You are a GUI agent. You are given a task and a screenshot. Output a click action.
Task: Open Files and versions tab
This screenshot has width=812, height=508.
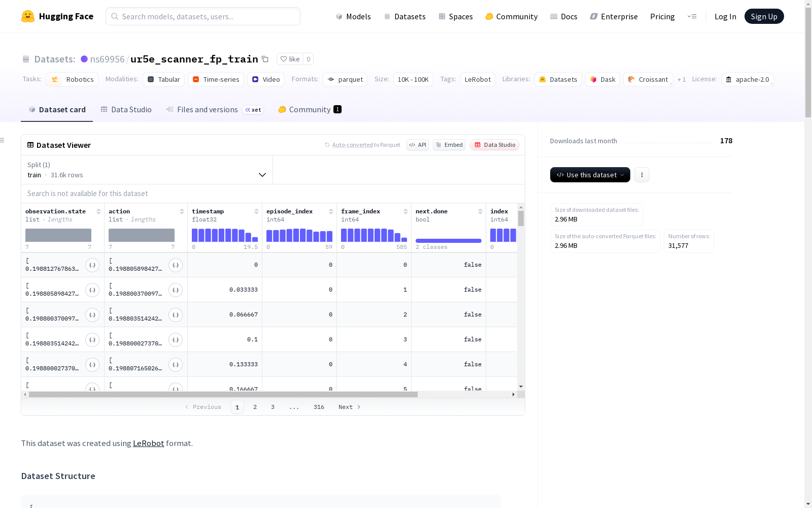click(x=215, y=110)
